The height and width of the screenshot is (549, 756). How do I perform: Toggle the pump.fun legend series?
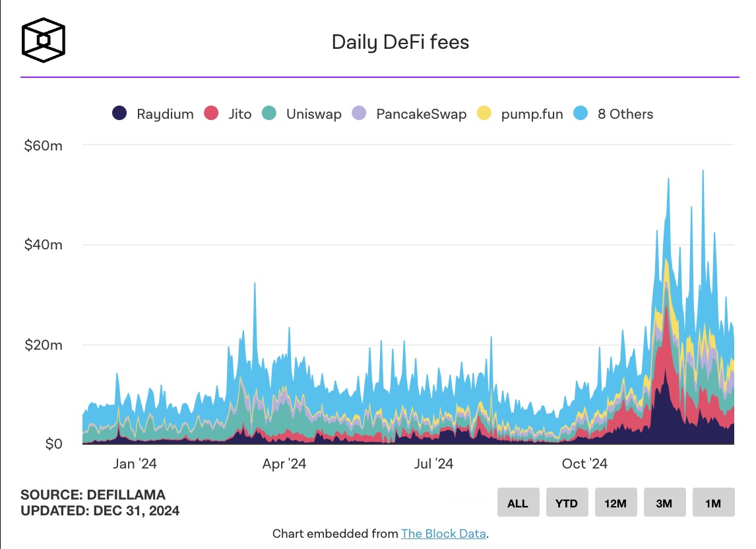point(520,114)
